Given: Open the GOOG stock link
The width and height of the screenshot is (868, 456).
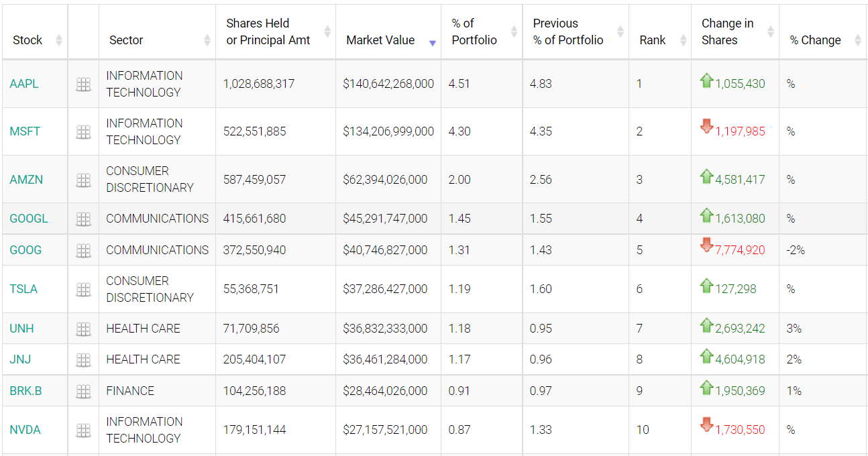Looking at the screenshot, I should (25, 250).
